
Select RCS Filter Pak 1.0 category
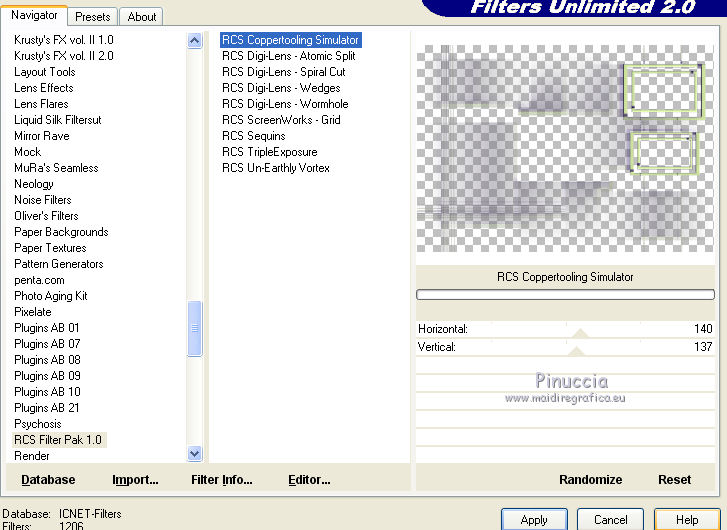[x=58, y=440]
